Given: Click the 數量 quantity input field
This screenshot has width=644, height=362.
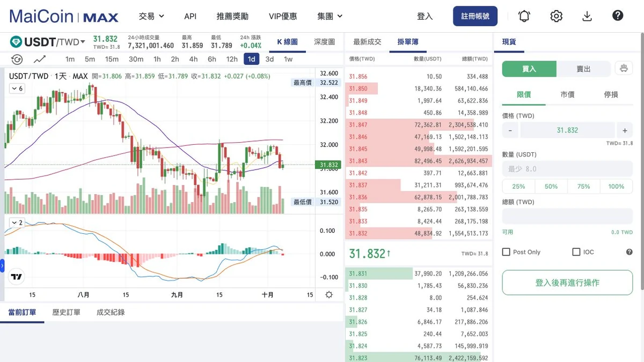Looking at the screenshot, I should point(567,169).
